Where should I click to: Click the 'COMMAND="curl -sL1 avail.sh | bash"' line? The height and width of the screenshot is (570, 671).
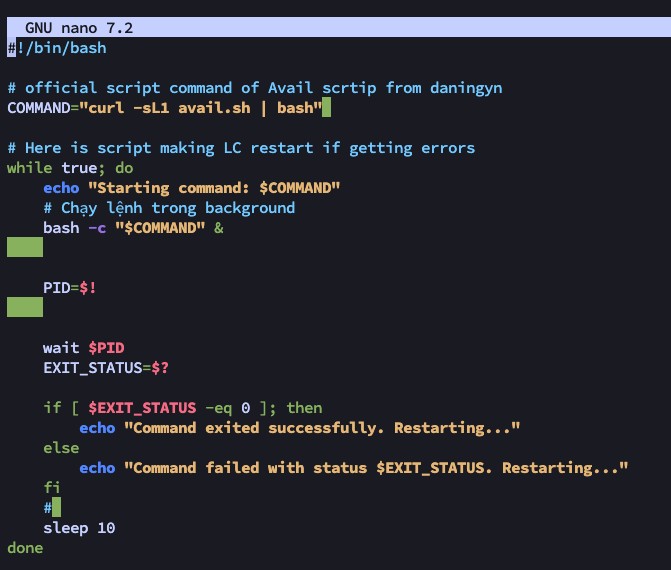click(x=165, y=108)
